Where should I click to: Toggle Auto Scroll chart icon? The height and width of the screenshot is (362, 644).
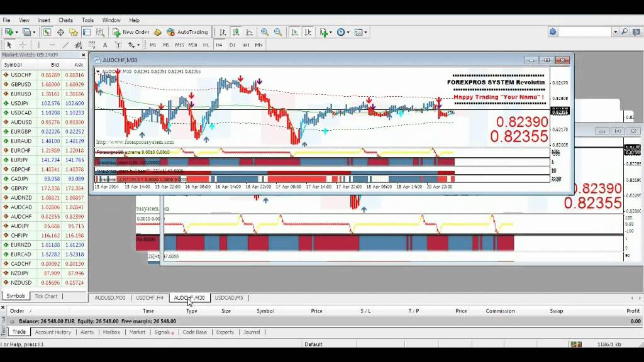point(294,32)
